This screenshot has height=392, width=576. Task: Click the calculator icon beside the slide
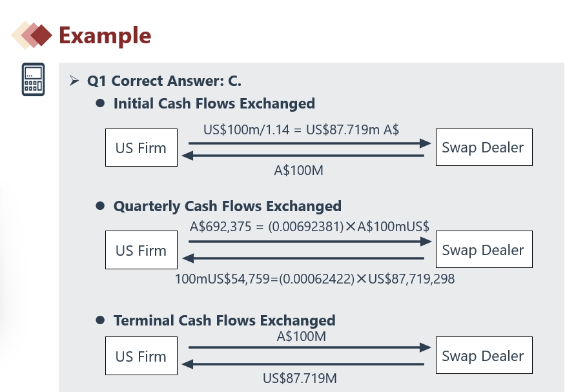click(x=33, y=79)
